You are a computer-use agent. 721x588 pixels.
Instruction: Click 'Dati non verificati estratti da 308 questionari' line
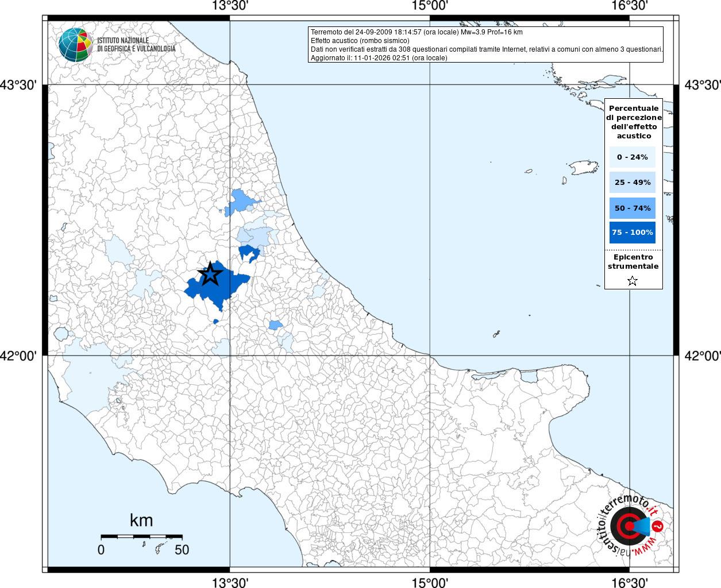(x=487, y=49)
